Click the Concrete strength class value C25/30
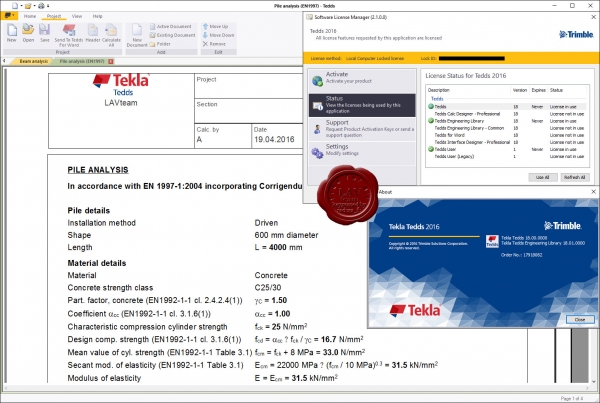The width and height of the screenshot is (600, 403). pyautogui.click(x=268, y=287)
